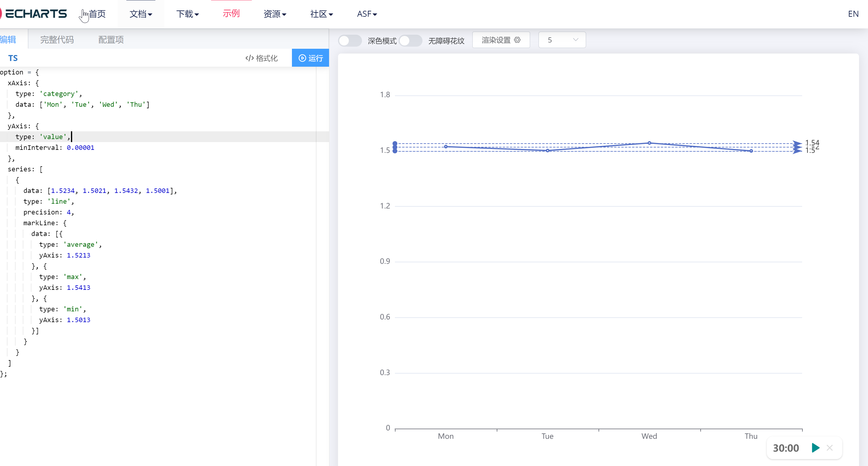Expand the 资源 dropdown
The height and width of the screenshot is (466, 868).
(275, 14)
